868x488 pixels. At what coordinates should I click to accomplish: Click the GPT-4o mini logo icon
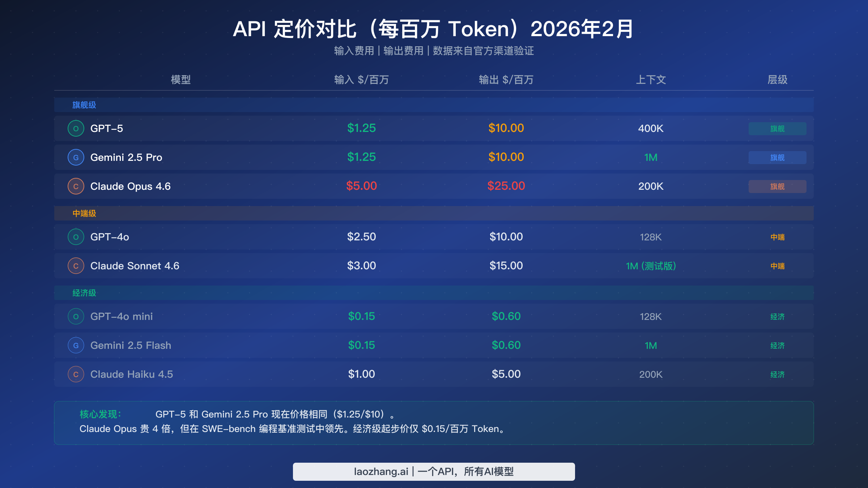(x=76, y=316)
